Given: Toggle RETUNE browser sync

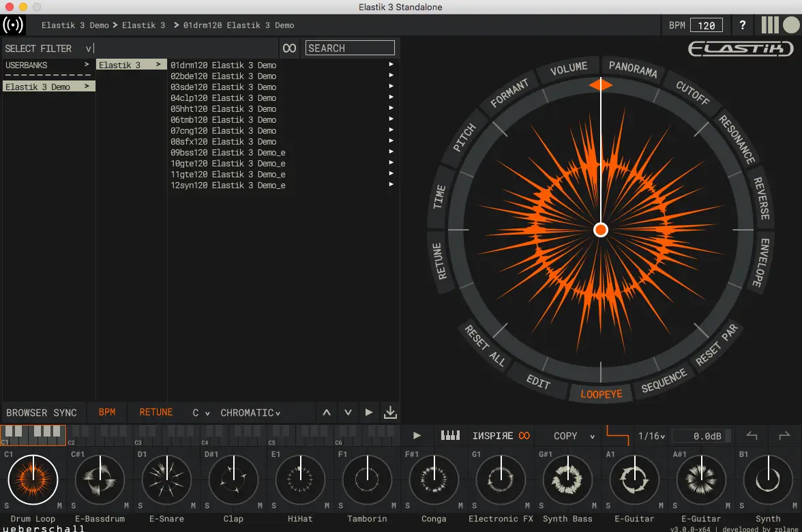Looking at the screenshot, I should click(x=156, y=412).
